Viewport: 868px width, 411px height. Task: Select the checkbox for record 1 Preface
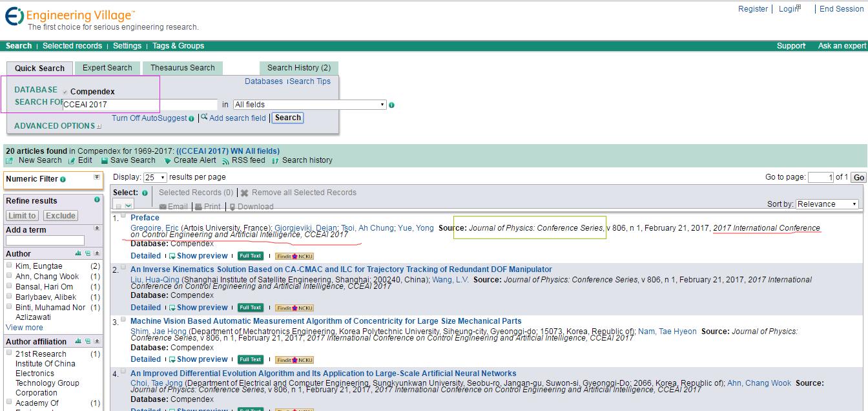[124, 216]
